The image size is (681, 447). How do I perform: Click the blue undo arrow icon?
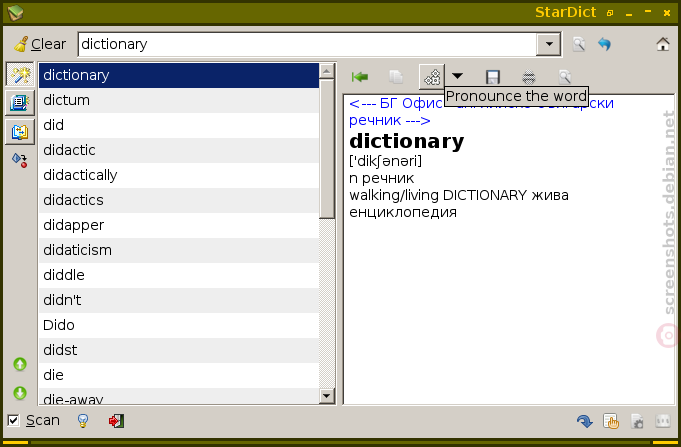(604, 44)
